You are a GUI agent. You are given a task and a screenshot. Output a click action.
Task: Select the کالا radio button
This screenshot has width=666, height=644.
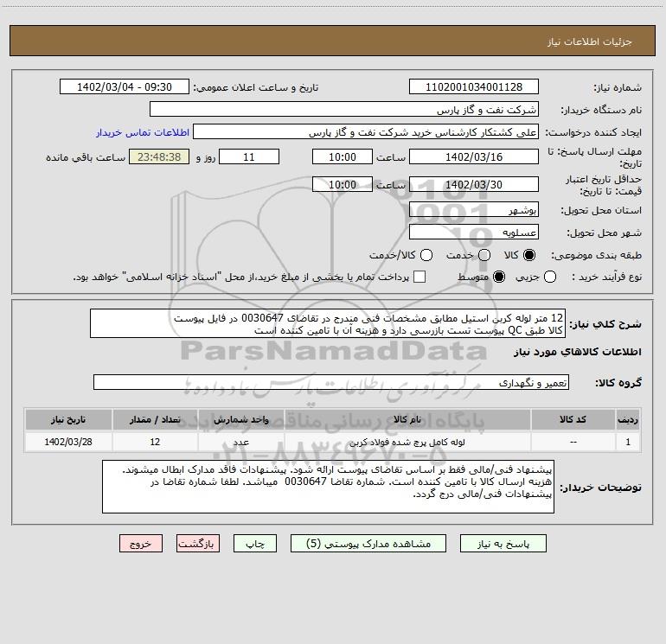point(529,255)
